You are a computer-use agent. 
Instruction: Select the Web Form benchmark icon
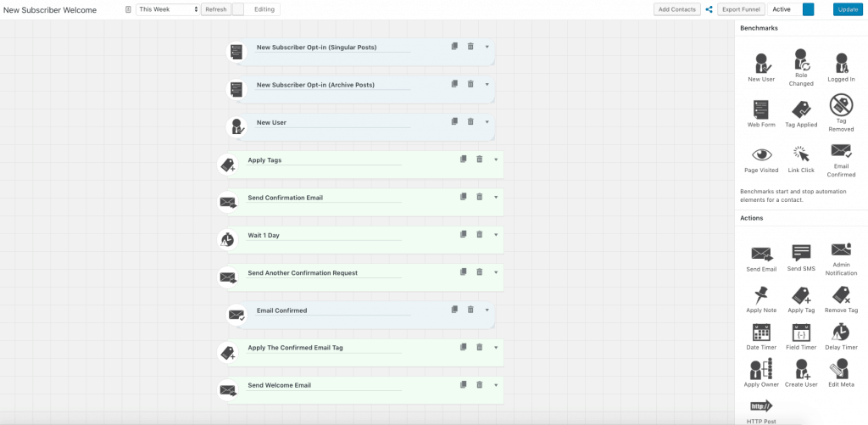[760, 109]
